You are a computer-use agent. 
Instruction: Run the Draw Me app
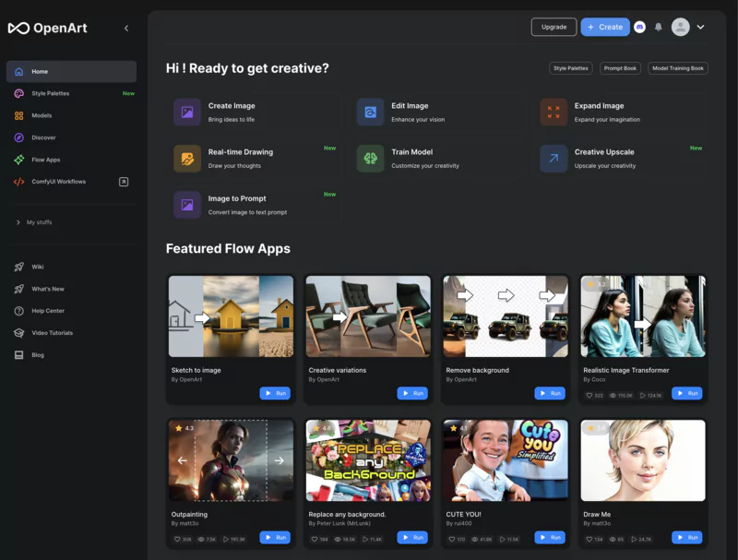(x=687, y=538)
